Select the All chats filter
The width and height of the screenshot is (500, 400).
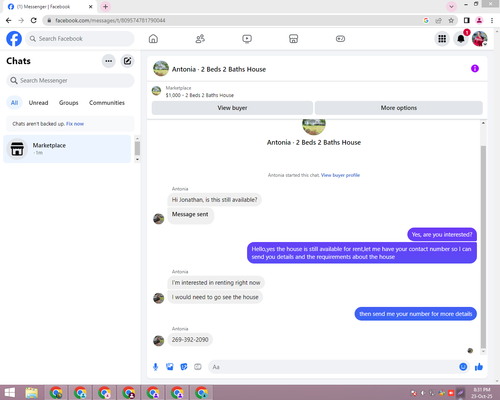[14, 103]
